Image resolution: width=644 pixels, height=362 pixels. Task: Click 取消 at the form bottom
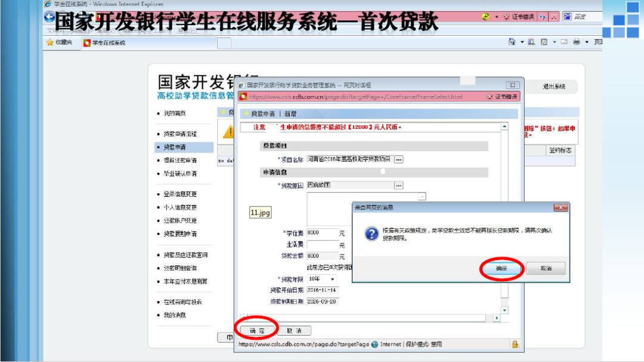tap(294, 331)
